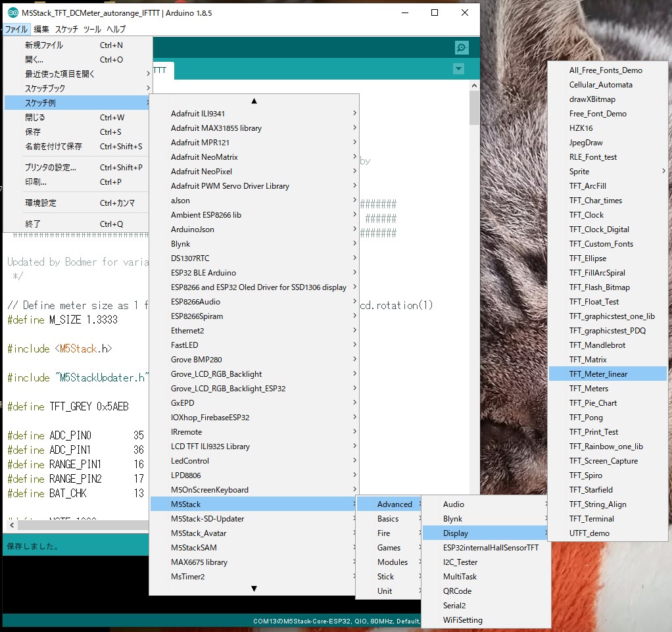The image size is (672, 632).
Task: Select the TFT_Clock example
Action: (586, 214)
